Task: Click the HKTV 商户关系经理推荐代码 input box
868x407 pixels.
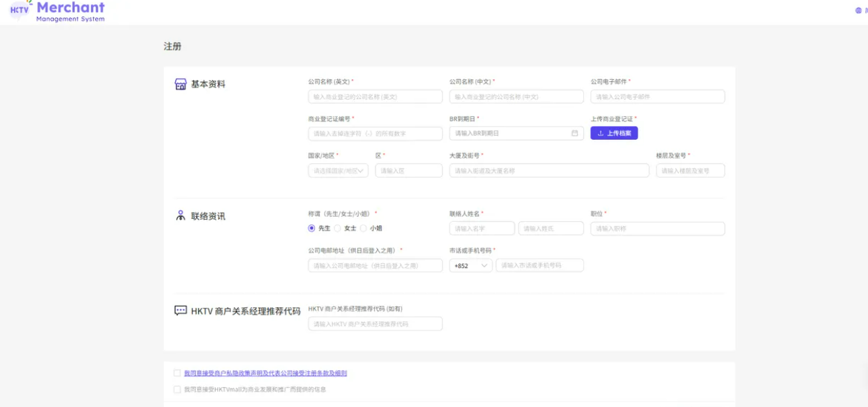Action: (x=376, y=324)
